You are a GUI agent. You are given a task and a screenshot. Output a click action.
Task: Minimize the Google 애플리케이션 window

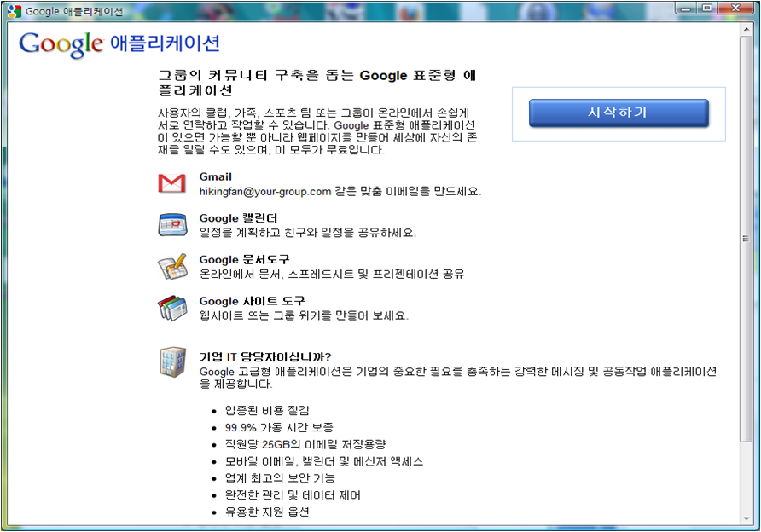click(x=686, y=9)
